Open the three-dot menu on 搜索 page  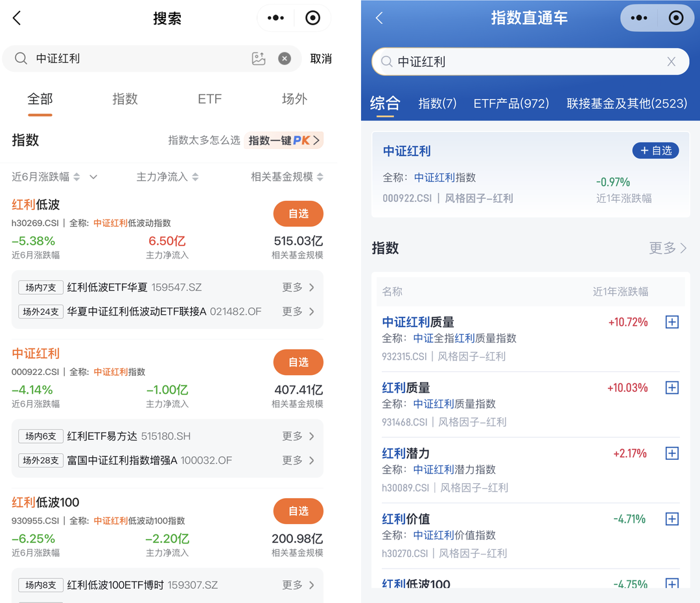click(x=275, y=18)
